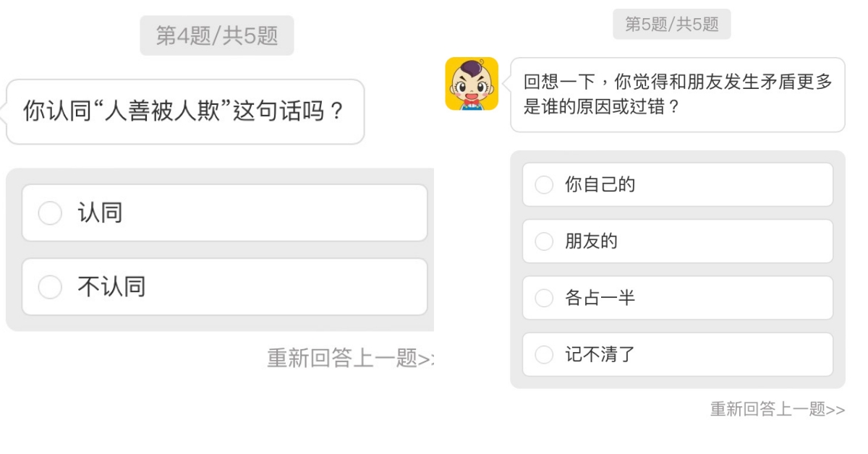Pick the 记不清了 radio option
Image resolution: width=868 pixels, height=454 pixels.
coord(544,355)
